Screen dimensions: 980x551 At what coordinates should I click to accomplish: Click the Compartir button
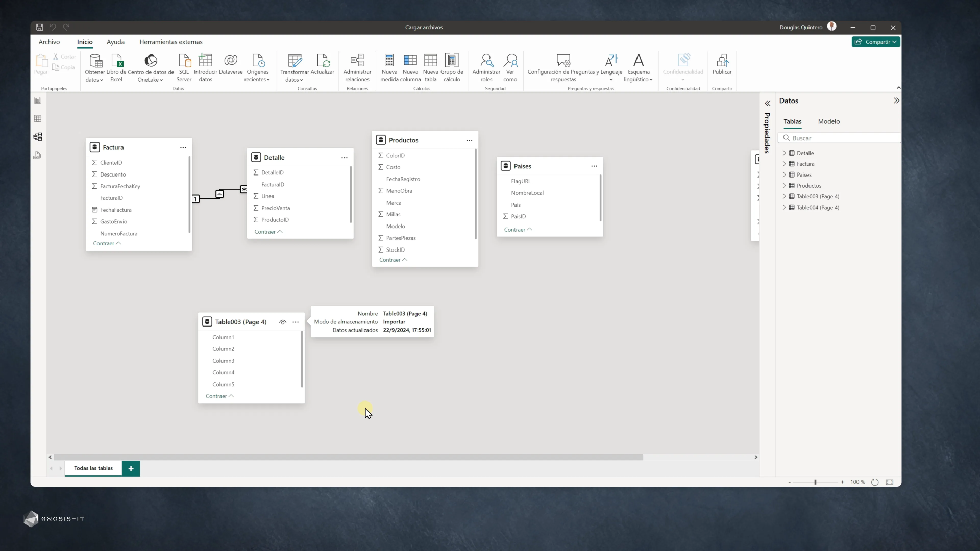click(x=876, y=42)
